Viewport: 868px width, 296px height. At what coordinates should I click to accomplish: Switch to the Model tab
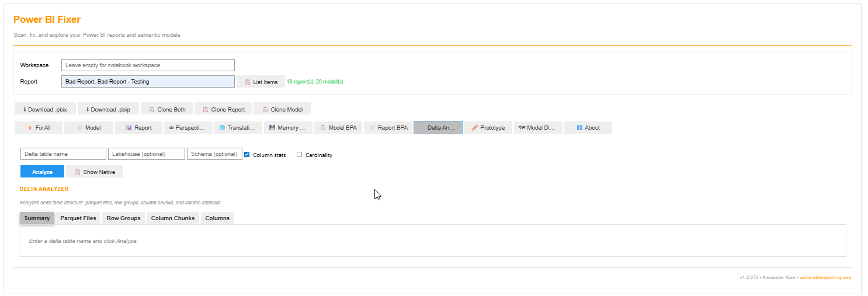pos(88,128)
